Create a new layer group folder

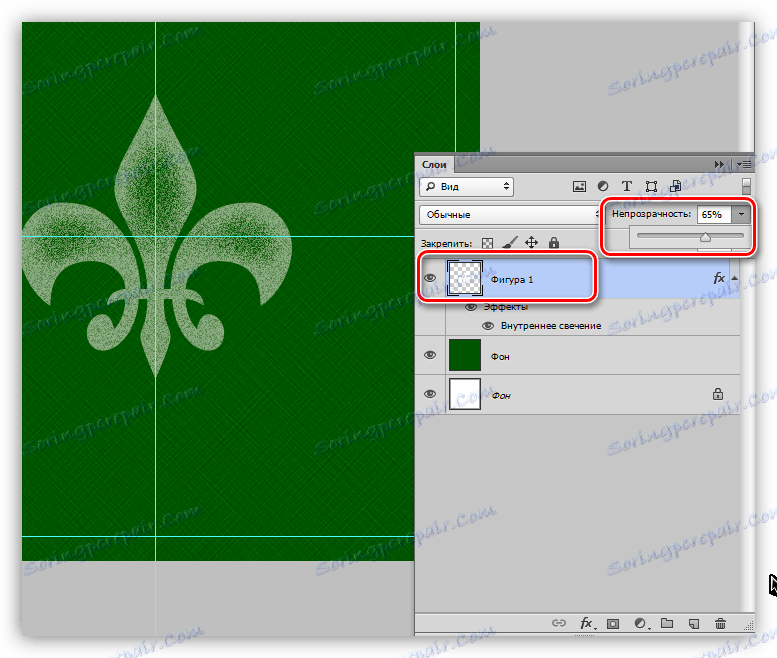667,623
